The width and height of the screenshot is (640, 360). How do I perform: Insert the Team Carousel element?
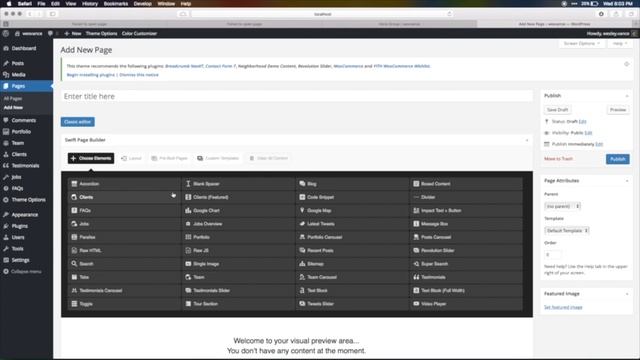coord(352,277)
